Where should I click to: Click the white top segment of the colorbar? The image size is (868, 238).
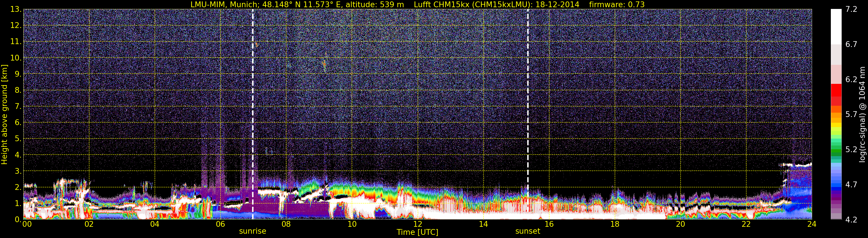click(x=836, y=27)
